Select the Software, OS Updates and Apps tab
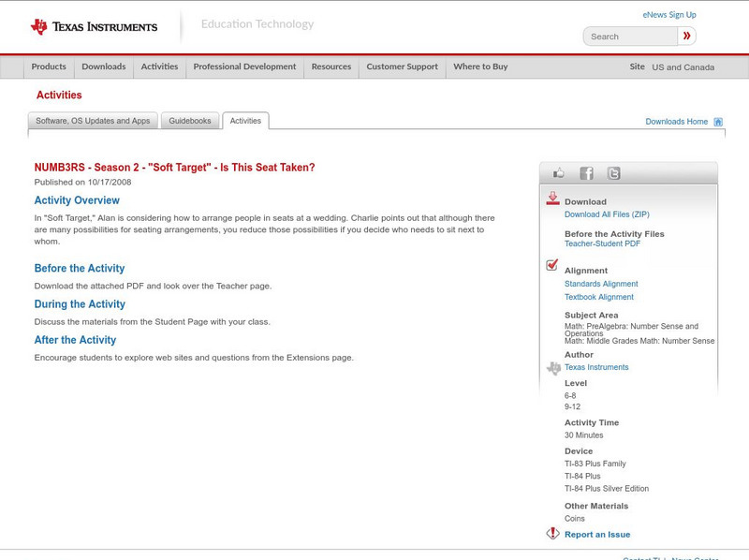Image resolution: width=749 pixels, height=560 pixels. 93,121
